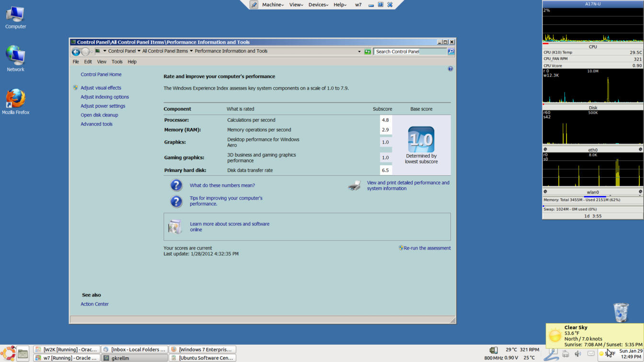
Task: Open the Help dropdown in VirtualBox toolbar
Action: (340, 5)
